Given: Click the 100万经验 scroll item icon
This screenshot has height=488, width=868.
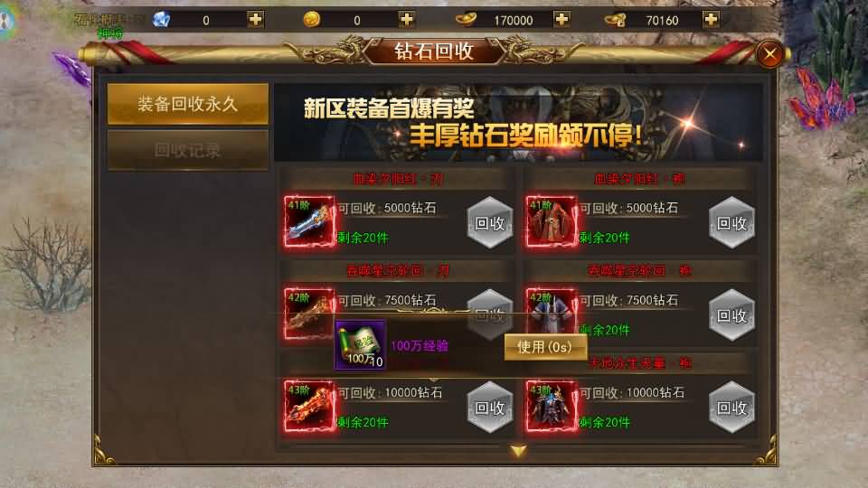Looking at the screenshot, I should pos(360,345).
